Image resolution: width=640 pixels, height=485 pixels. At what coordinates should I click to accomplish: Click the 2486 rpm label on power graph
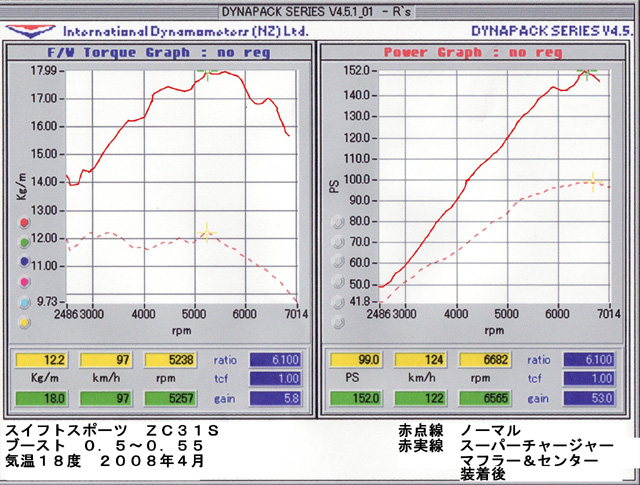click(379, 314)
